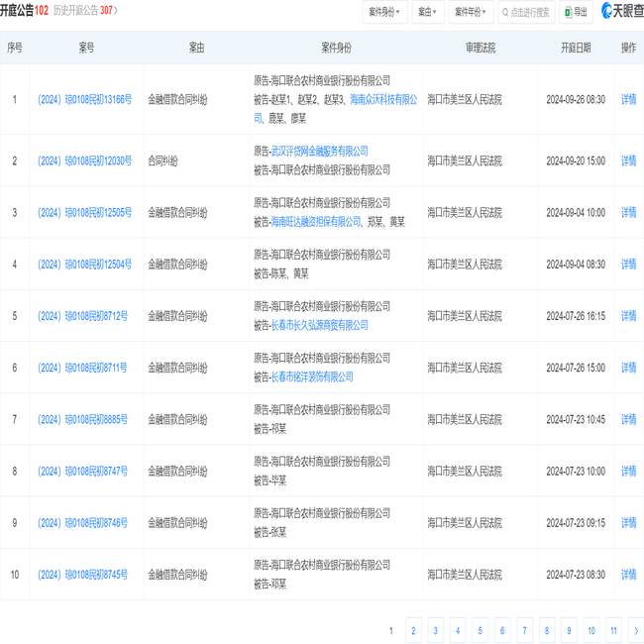Click the search box 点击进行搜索
Screen dimensions: 644x644
tap(526, 12)
